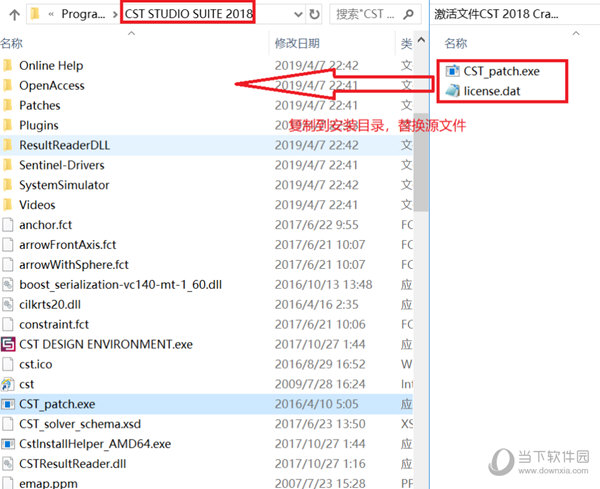This screenshot has width=600, height=489.
Task: Select the ResultReaderDLL folder name
Action: pyautogui.click(x=65, y=145)
